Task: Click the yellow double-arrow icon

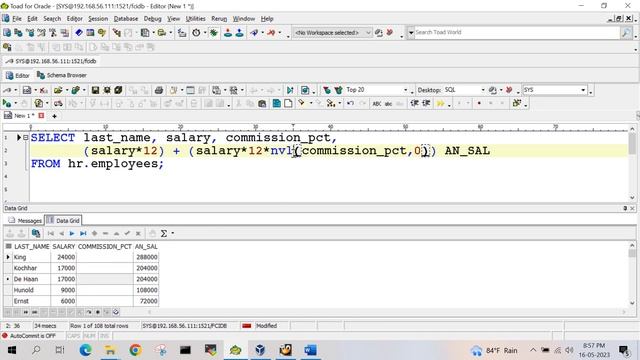Action: point(440,103)
